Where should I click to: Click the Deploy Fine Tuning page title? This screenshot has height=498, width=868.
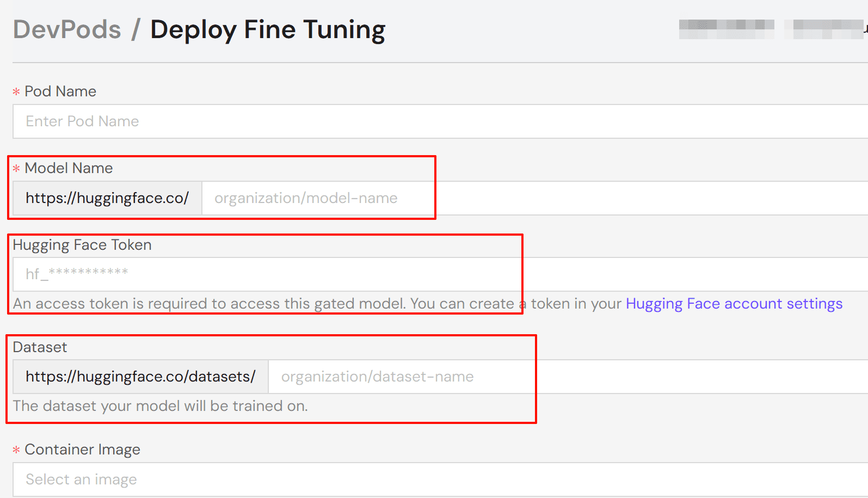point(268,29)
